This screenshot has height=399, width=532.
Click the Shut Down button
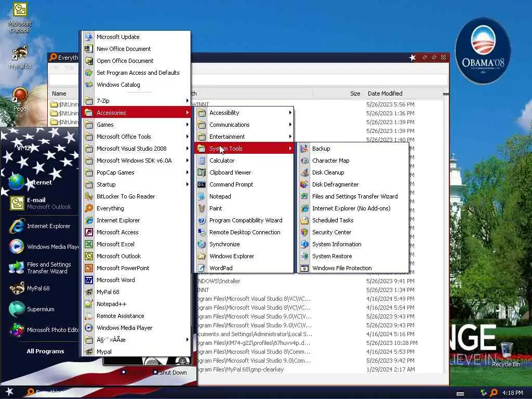[170, 373]
